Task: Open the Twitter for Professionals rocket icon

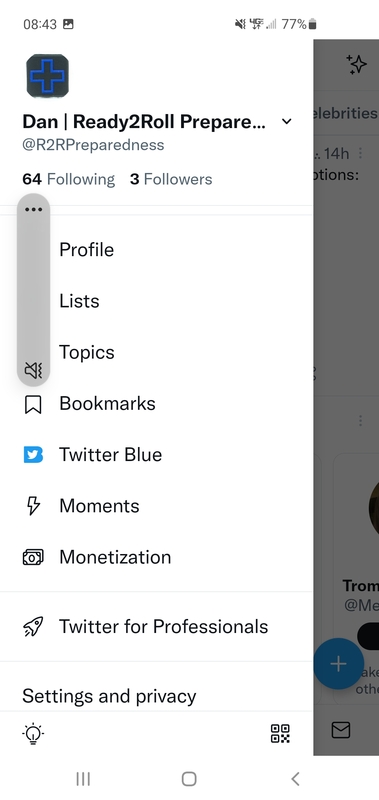Action: (x=33, y=627)
